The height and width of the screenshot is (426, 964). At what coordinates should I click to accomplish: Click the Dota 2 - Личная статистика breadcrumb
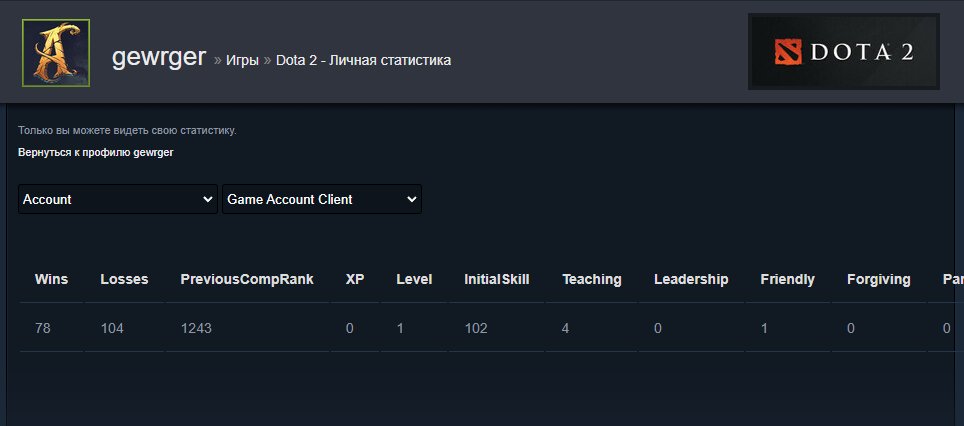tap(363, 60)
